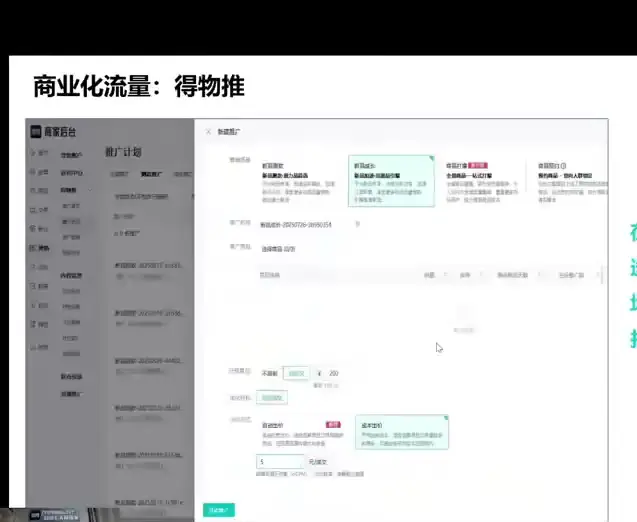
Task: Select the 新品成长 promotion card
Action: pyautogui.click(x=390, y=182)
